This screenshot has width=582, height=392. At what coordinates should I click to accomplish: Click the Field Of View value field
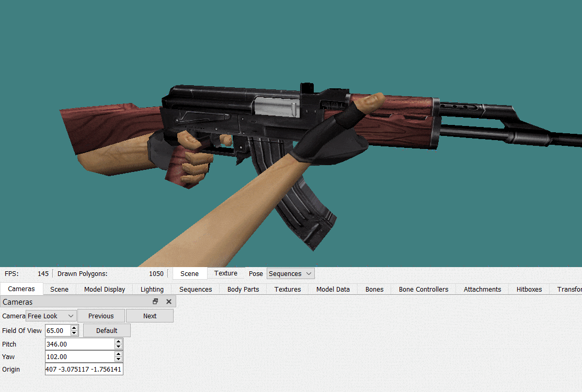[x=58, y=330]
